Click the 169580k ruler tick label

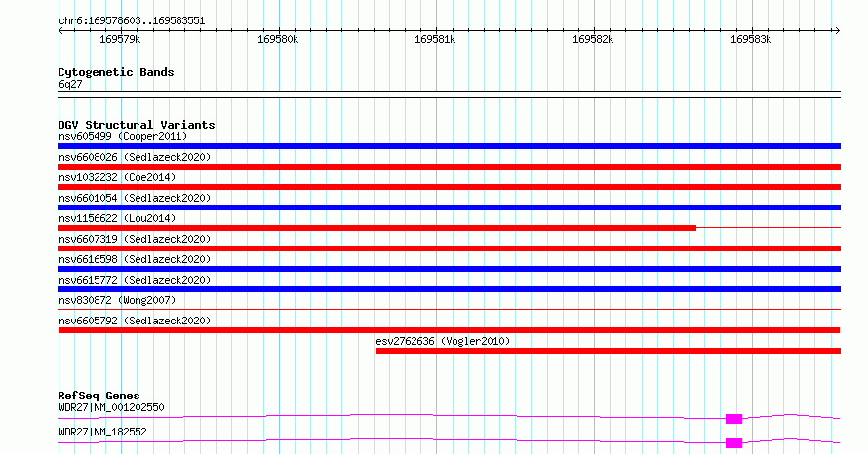tap(278, 39)
